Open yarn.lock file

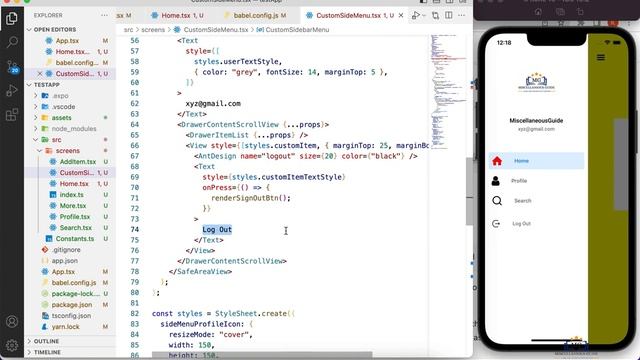tap(65, 327)
